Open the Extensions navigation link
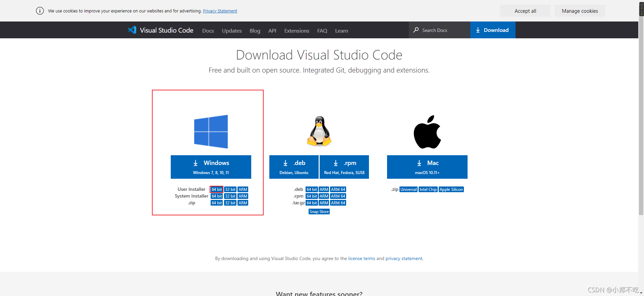644x296 pixels. click(x=297, y=31)
